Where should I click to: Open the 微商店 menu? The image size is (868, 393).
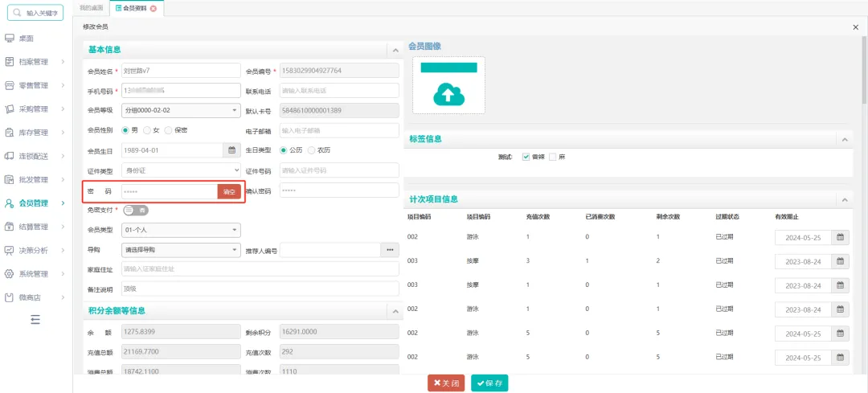[x=36, y=297]
